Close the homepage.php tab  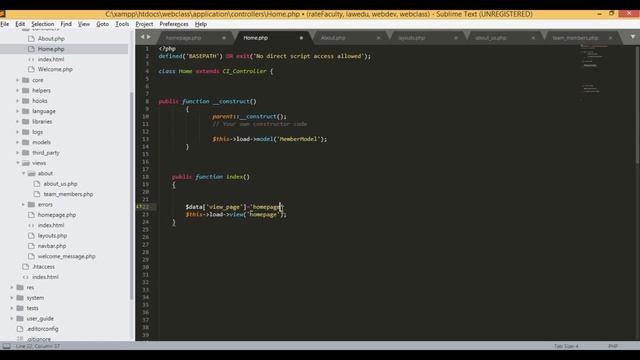click(x=224, y=38)
